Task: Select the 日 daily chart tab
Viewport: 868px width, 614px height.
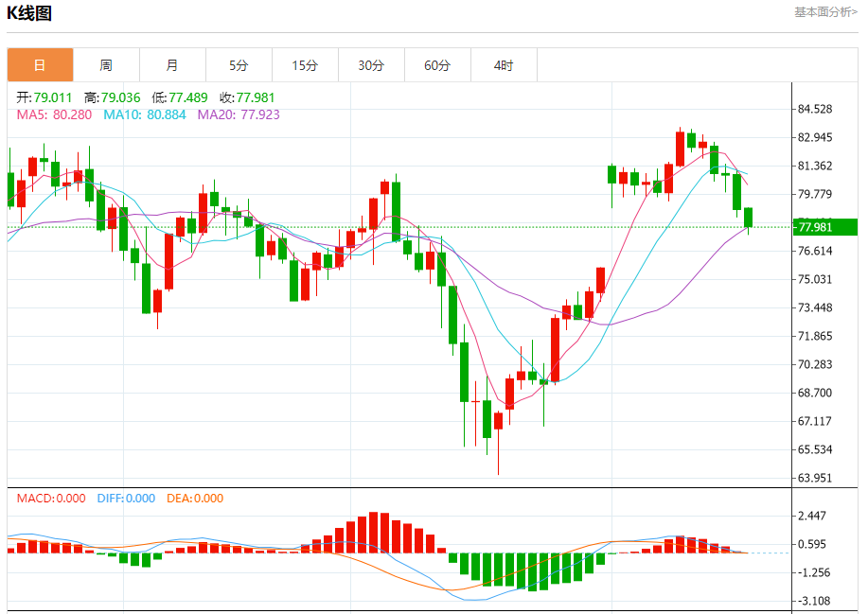Action: 40,65
